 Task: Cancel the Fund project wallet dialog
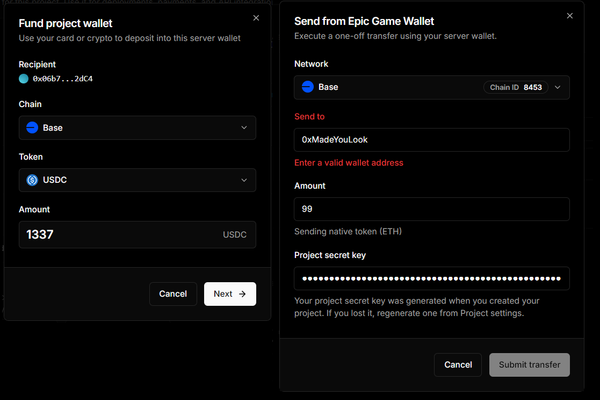click(173, 294)
